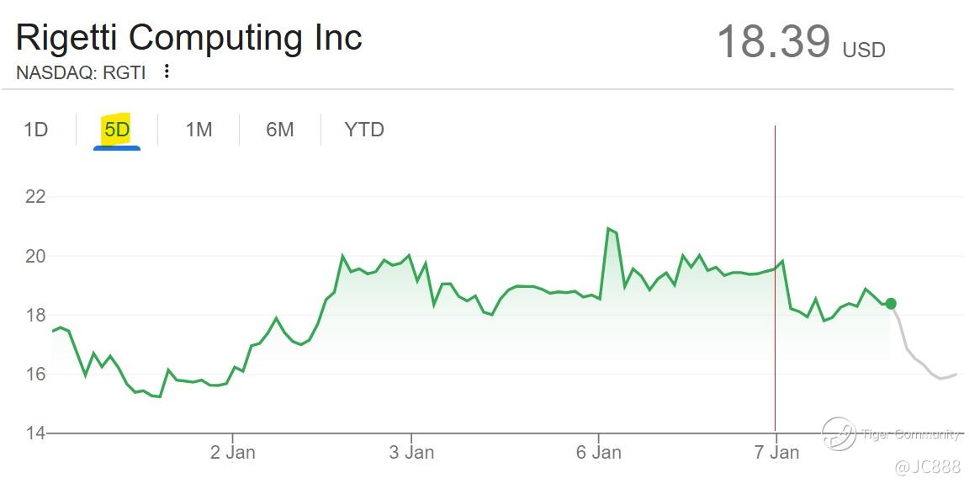Screen dimensions: 980x489
Task: Switch to the 1D chart tab
Action: (35, 130)
